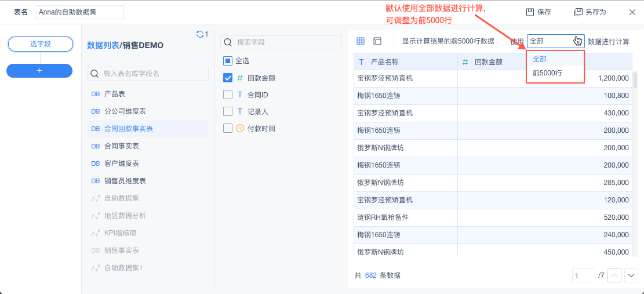
Task: Switch to the layout view icon
Action: [x=377, y=41]
